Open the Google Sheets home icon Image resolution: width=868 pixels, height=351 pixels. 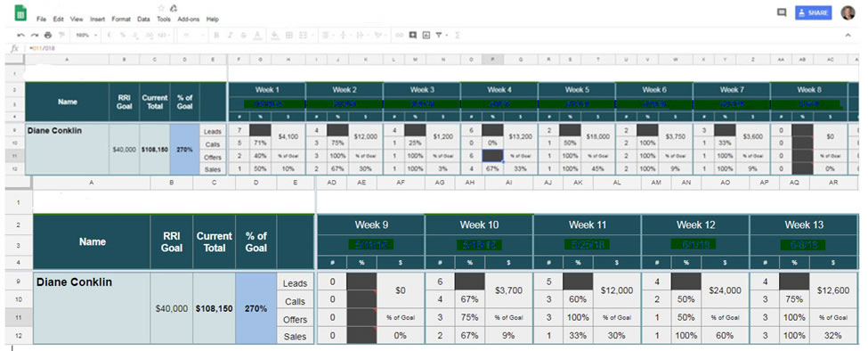tap(20, 12)
